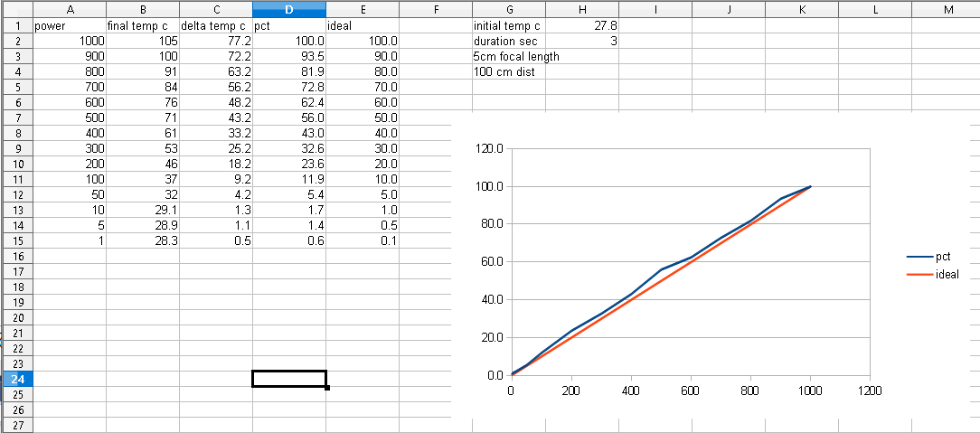Select power cell with value 900

pos(70,57)
